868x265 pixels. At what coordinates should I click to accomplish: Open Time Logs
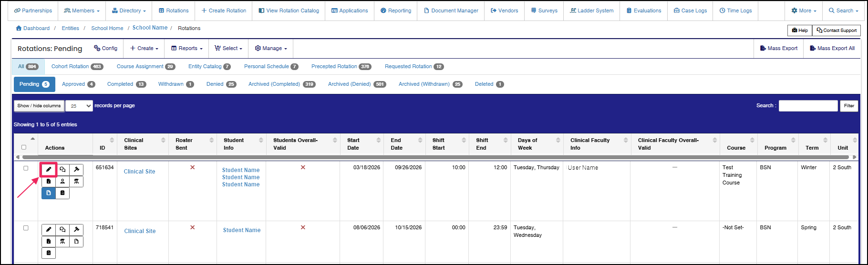[x=735, y=10]
